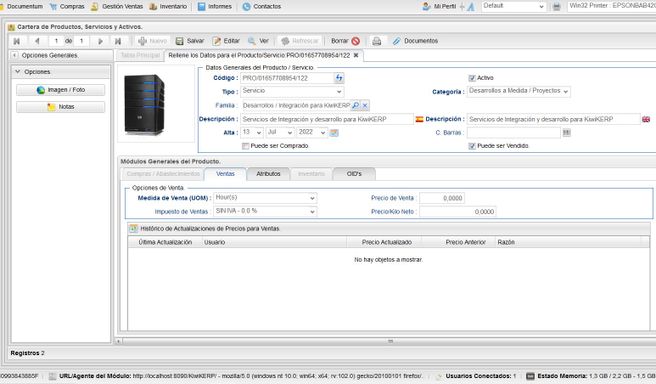Open the Alta month Jul dropdown
This screenshot has height=384, width=656.
(290, 133)
